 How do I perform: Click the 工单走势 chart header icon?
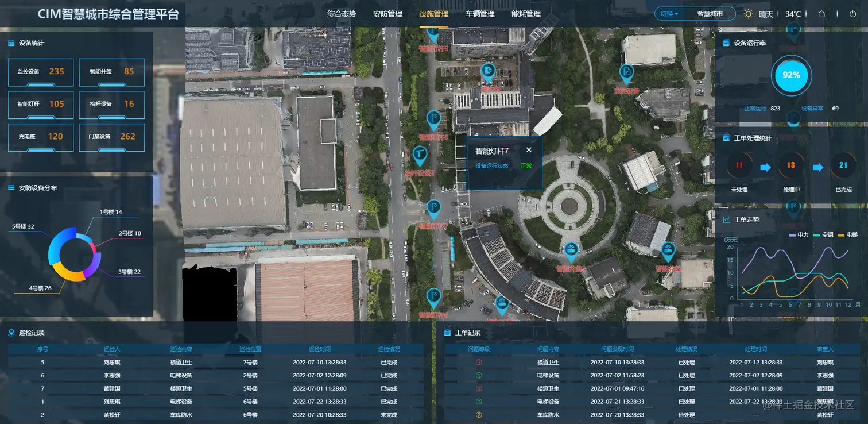click(x=726, y=219)
